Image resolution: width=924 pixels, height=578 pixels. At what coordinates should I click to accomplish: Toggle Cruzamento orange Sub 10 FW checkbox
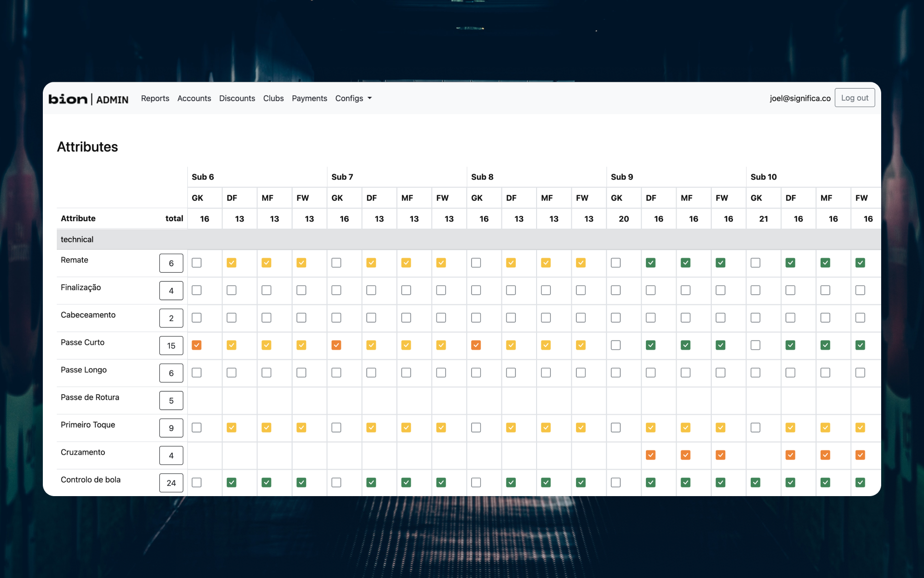pos(860,455)
